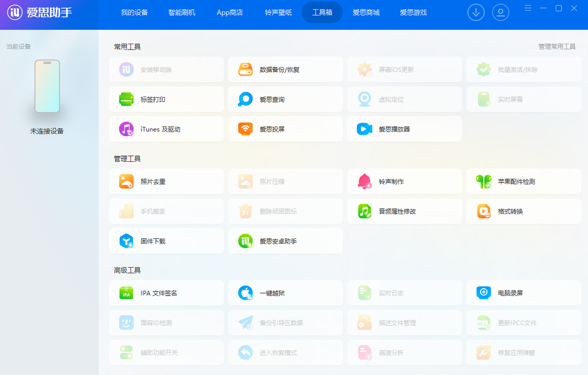Click the 高级工具 section heading

127,270
